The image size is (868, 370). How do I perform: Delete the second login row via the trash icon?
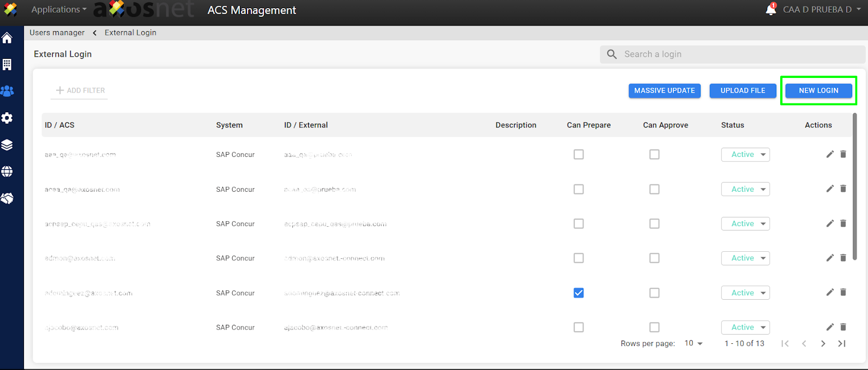[843, 189]
